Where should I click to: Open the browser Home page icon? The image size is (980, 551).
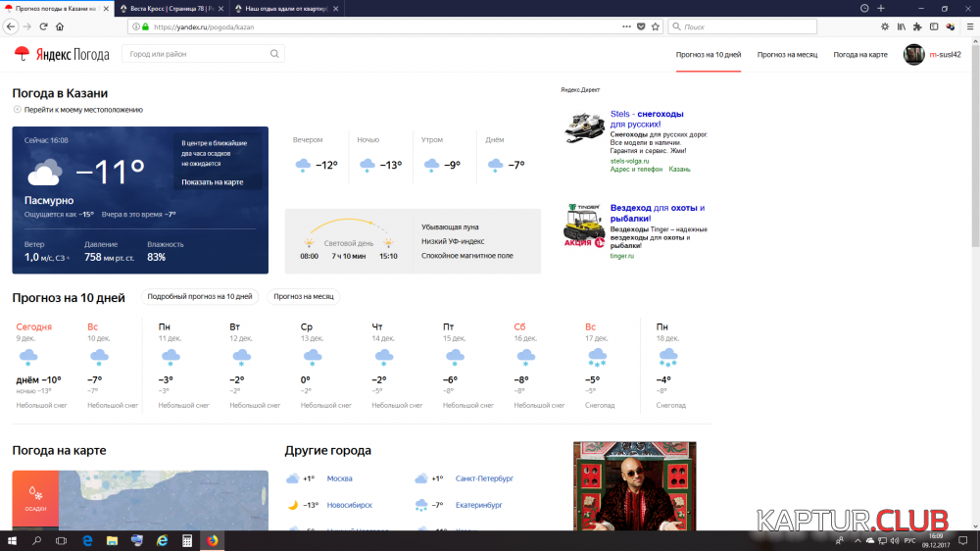(x=60, y=26)
